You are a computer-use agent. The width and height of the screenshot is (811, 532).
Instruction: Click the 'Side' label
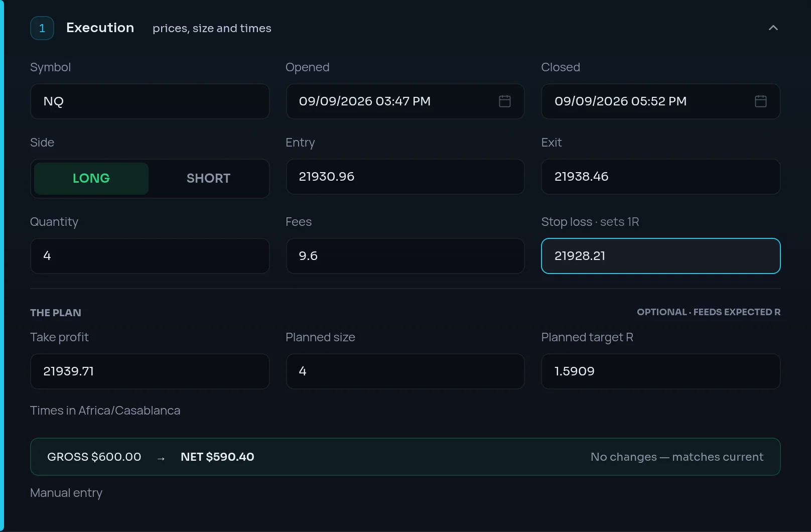[x=42, y=143]
